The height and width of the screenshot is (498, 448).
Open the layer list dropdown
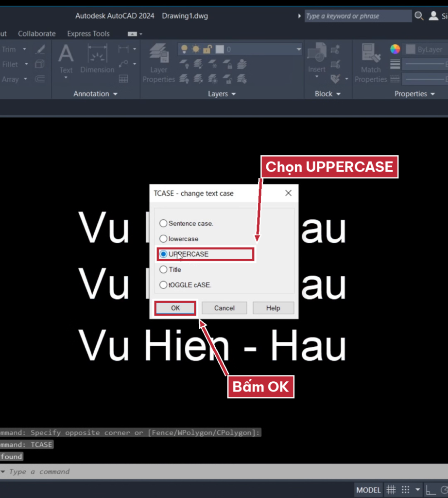click(x=298, y=49)
